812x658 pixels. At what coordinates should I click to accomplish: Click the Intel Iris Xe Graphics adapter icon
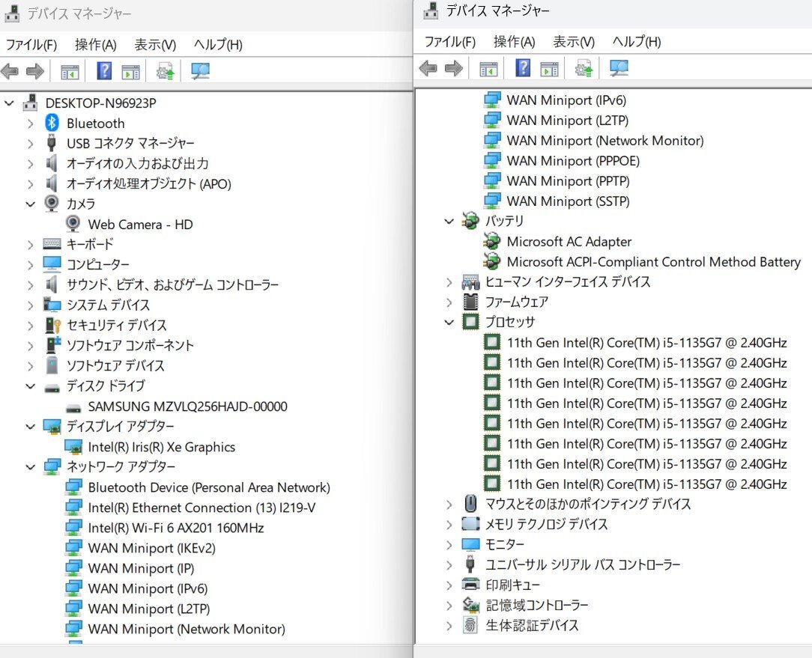[73, 447]
